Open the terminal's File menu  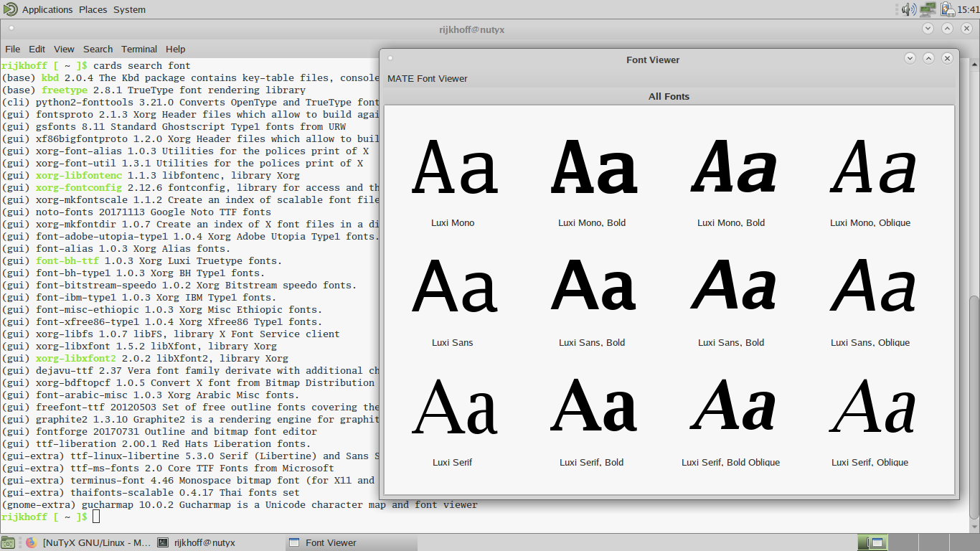tap(12, 50)
